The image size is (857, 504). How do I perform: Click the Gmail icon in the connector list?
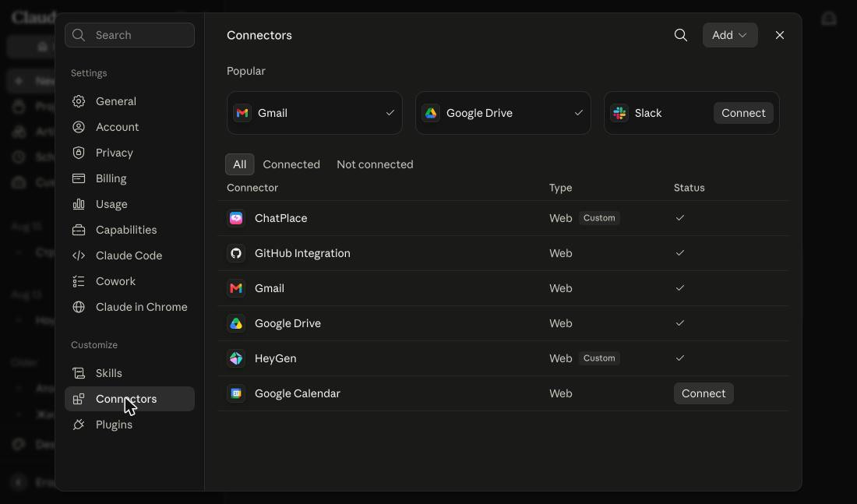[236, 288]
